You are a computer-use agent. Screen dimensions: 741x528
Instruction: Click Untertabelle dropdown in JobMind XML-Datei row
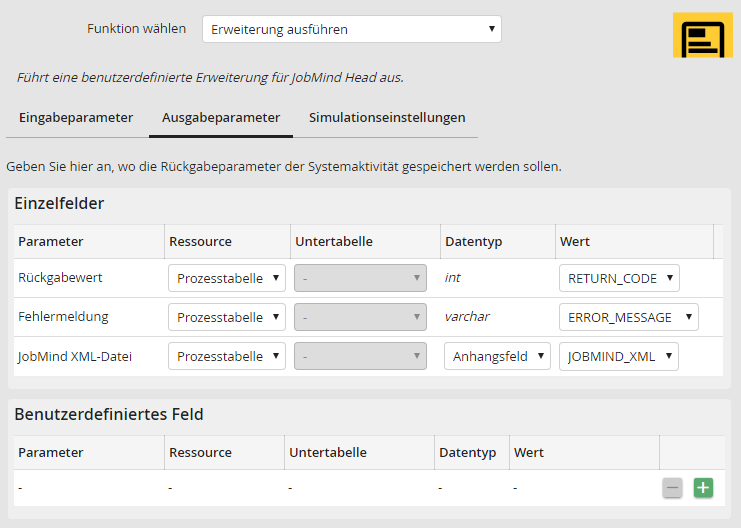click(360, 356)
